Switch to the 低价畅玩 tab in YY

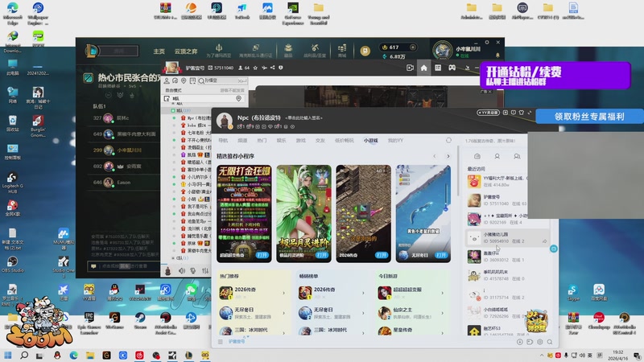pos(345,140)
